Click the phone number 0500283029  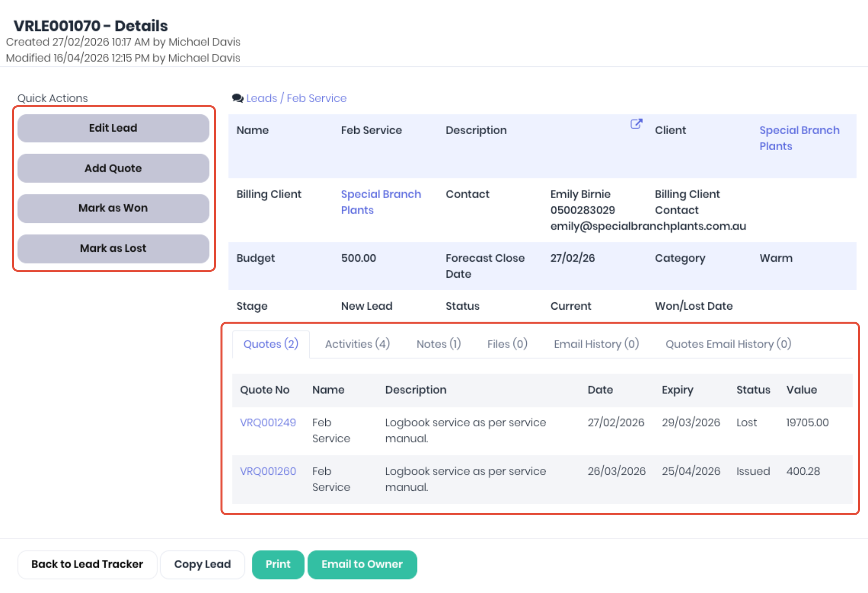583,210
